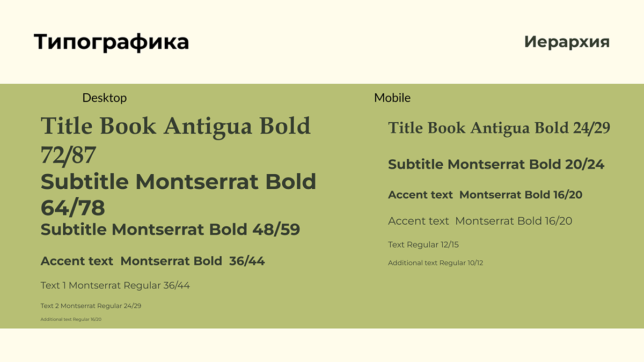Click the cream header area between the headings

[x=354, y=42]
